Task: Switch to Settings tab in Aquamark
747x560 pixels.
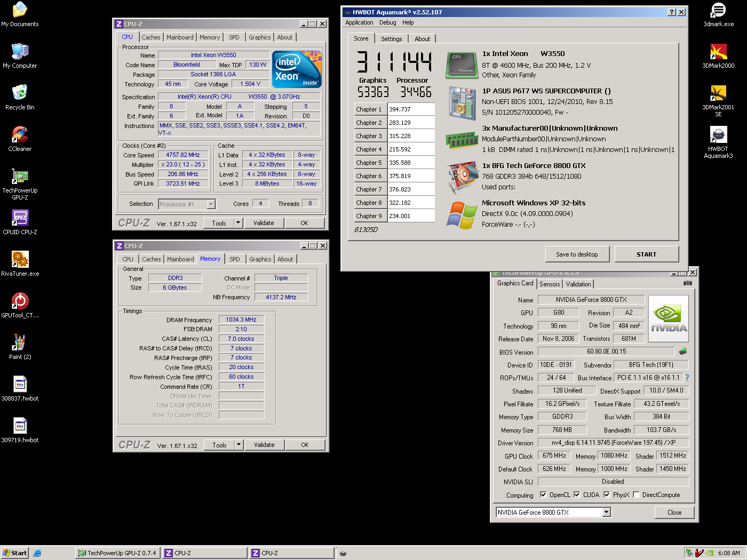Action: (392, 39)
